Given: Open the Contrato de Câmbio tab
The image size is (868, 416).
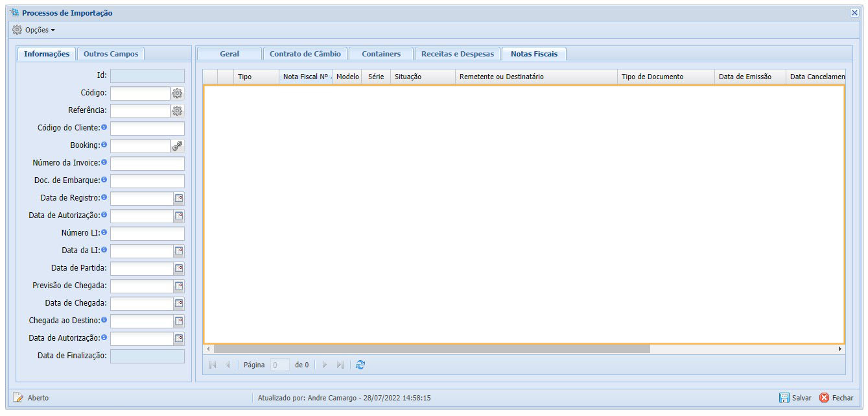Looking at the screenshot, I should [305, 54].
